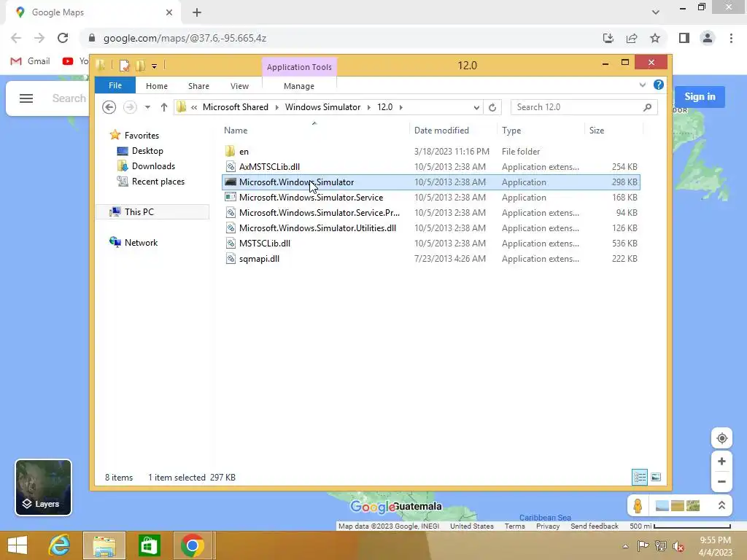Go up one folder level
747x560 pixels.
click(x=164, y=107)
